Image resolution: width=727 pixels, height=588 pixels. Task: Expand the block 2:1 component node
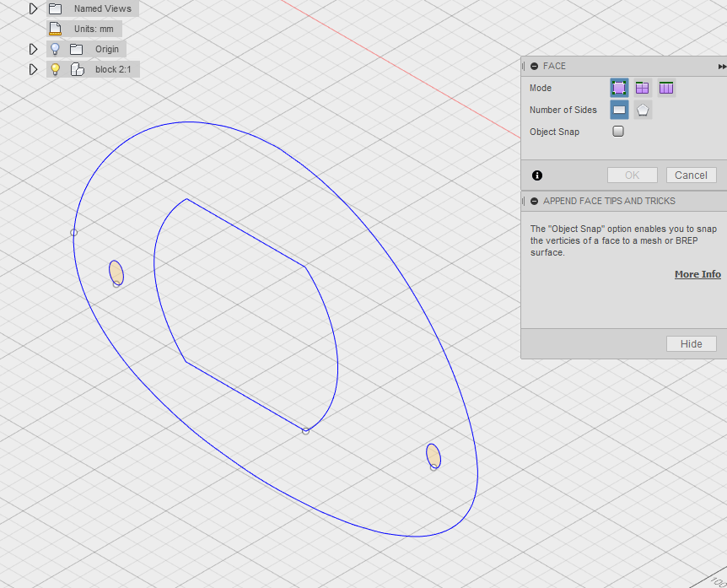33,69
